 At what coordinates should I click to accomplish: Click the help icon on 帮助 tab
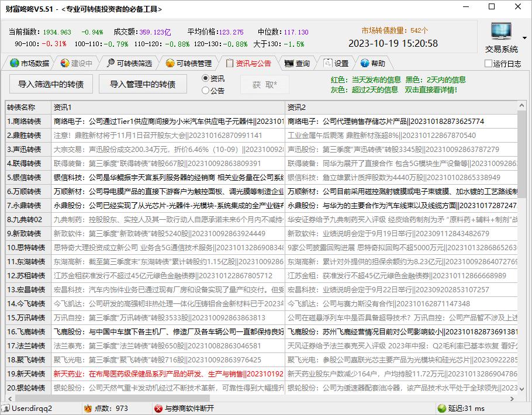click(x=365, y=63)
